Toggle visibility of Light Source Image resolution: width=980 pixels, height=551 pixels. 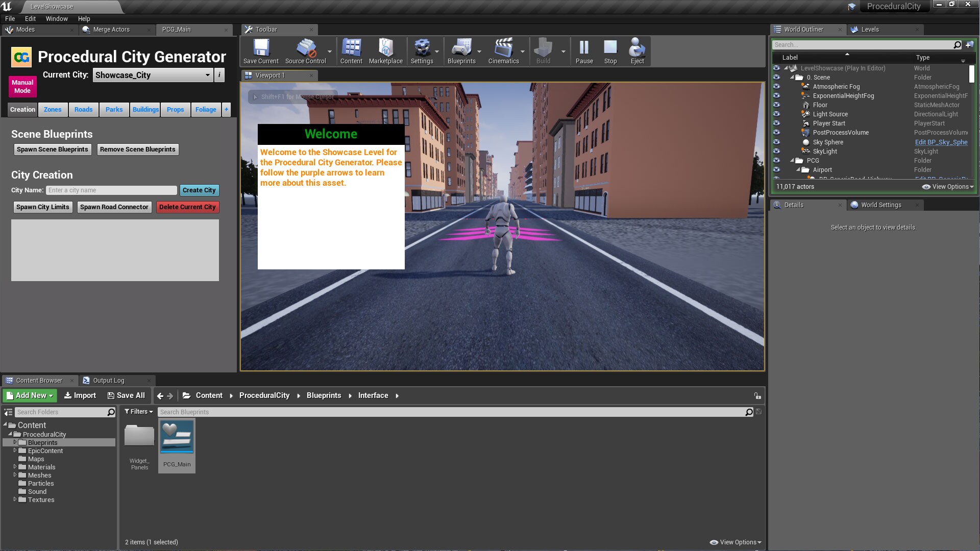click(776, 114)
